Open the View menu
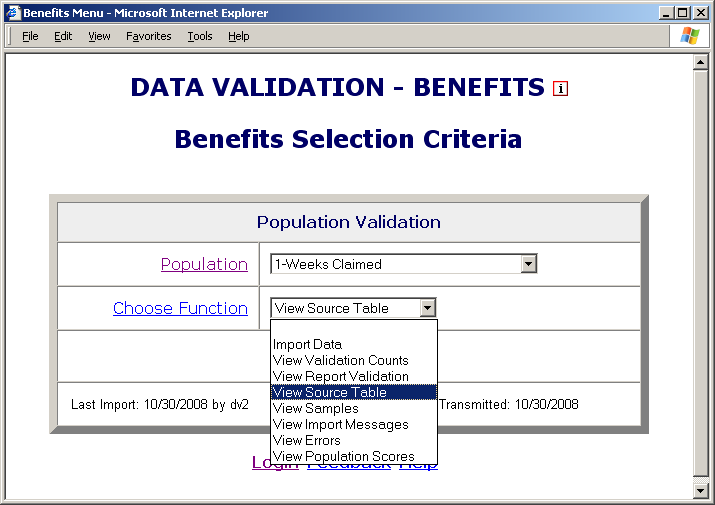 coord(99,36)
